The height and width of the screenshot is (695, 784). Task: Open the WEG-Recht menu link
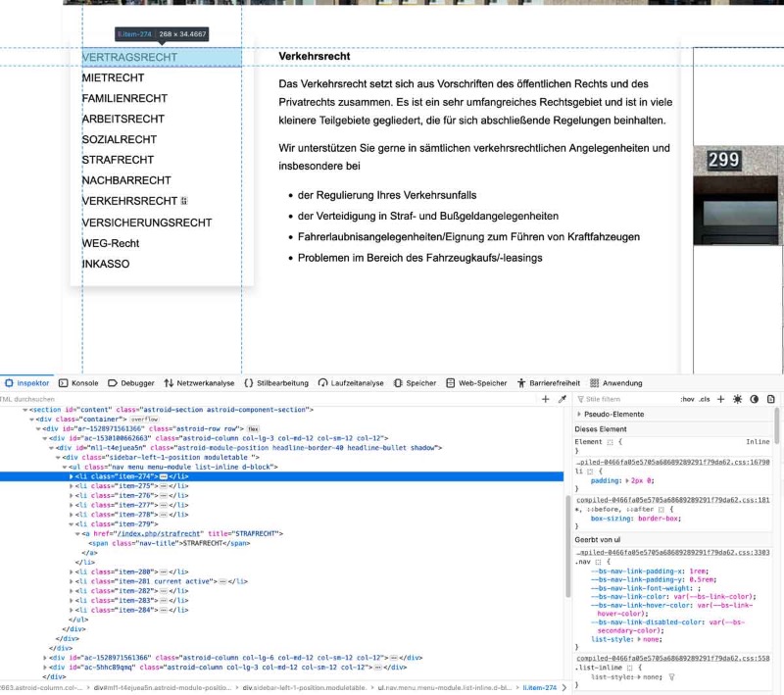(x=111, y=243)
